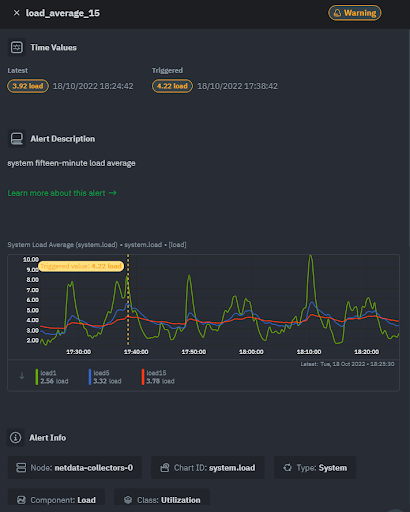
Task: Click the 'system fifteen-minute load average' description
Action: pyautogui.click(x=71, y=163)
